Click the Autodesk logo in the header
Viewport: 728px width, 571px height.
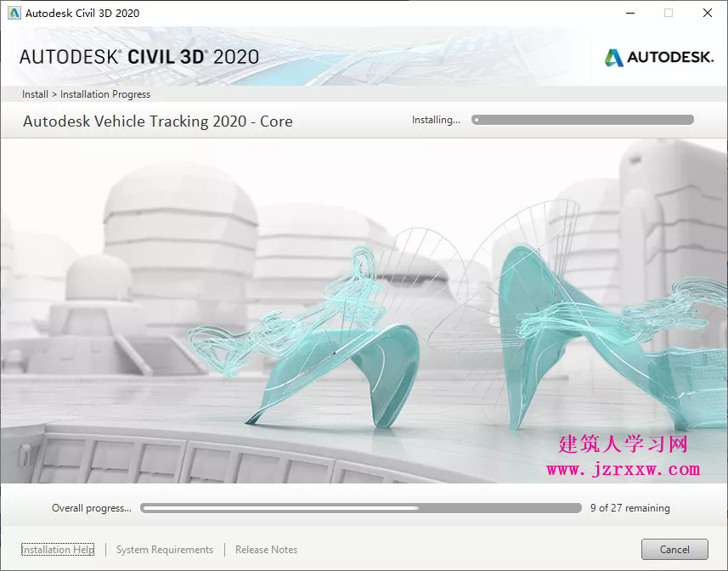pyautogui.click(x=659, y=57)
